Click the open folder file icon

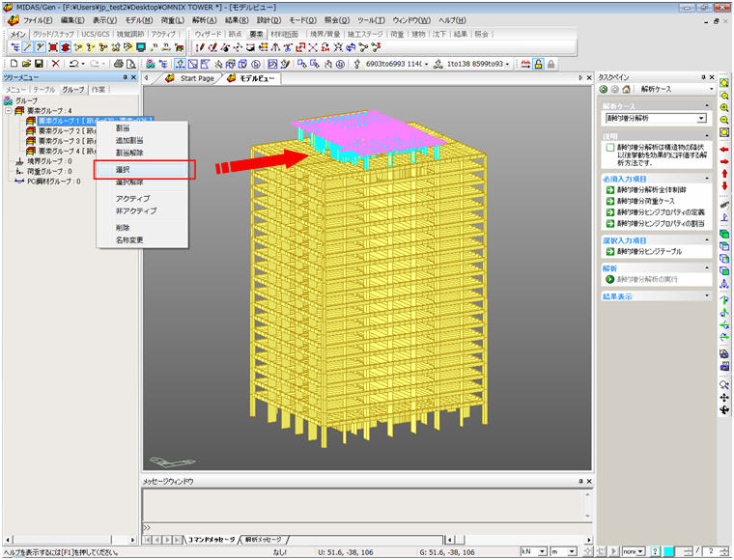(27, 64)
